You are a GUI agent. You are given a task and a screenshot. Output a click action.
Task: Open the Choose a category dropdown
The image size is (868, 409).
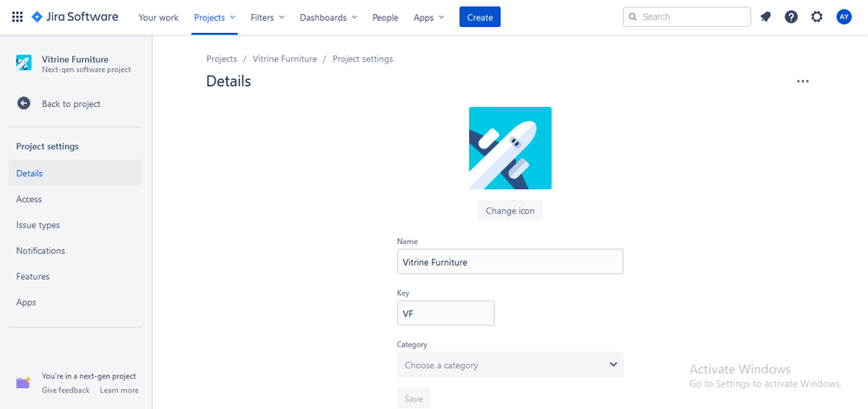tap(510, 365)
